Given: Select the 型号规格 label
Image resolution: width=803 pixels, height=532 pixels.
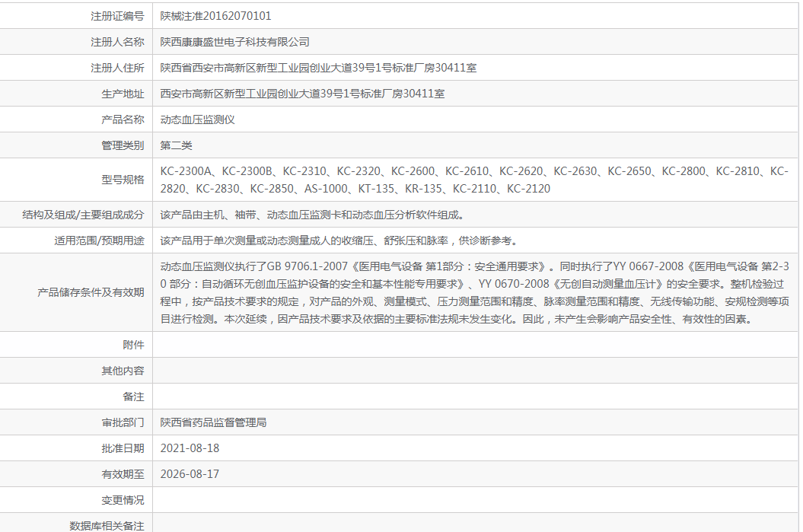Looking at the screenshot, I should coord(123,180).
